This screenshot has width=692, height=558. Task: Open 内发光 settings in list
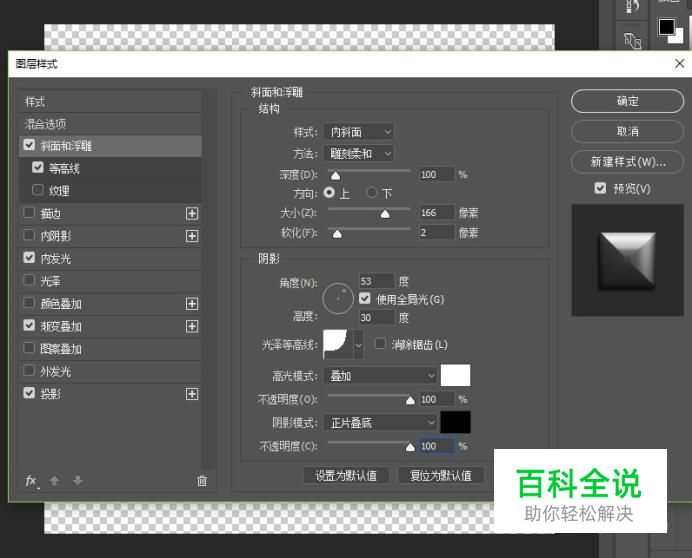(110, 259)
